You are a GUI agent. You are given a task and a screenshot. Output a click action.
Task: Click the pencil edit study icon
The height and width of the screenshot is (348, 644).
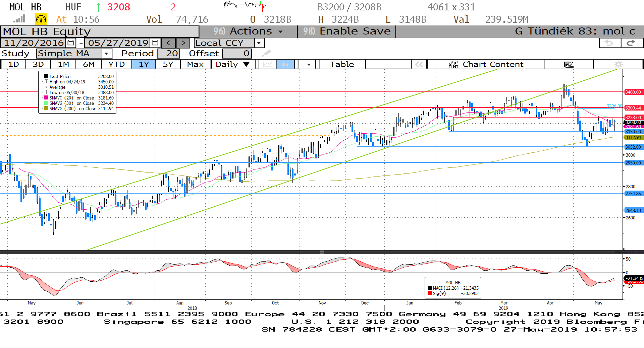click(266, 53)
